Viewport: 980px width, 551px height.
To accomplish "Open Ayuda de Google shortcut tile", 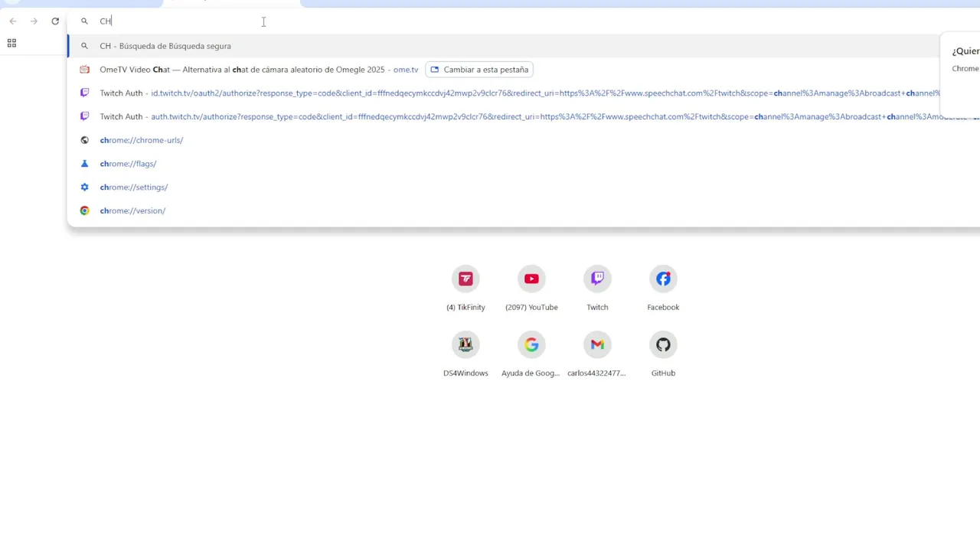I will click(x=531, y=354).
